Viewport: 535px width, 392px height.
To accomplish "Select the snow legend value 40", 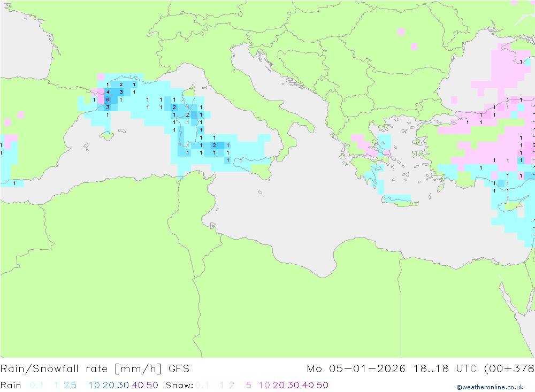I will [308, 385].
